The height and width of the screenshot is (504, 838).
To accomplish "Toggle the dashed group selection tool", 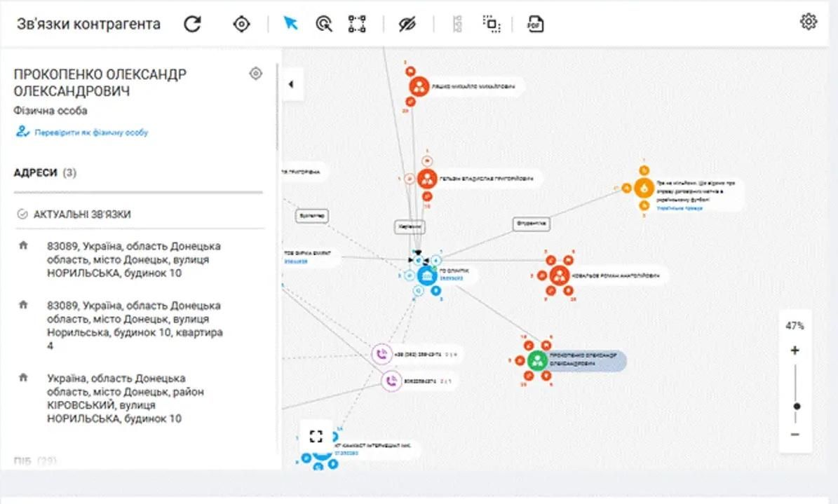I will (492, 24).
